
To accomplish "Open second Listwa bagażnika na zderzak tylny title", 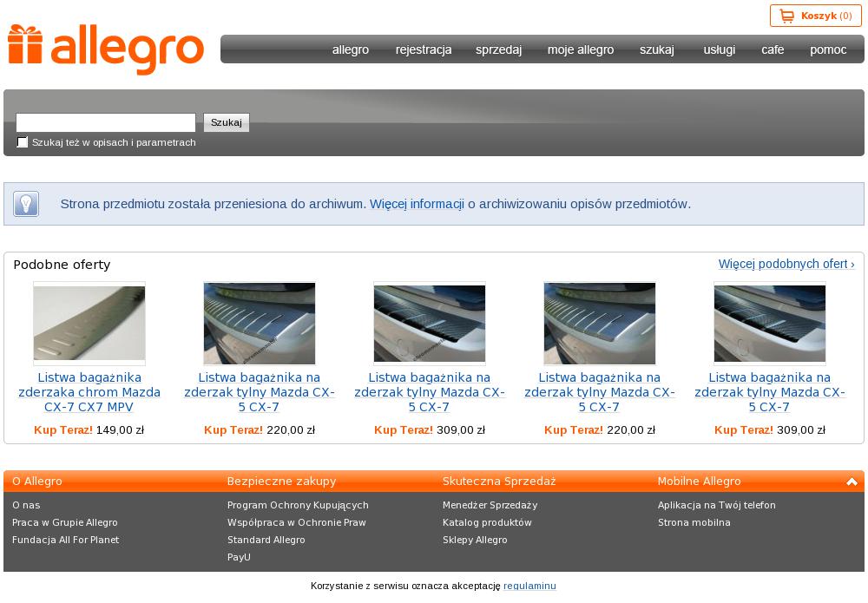I will coord(259,392).
